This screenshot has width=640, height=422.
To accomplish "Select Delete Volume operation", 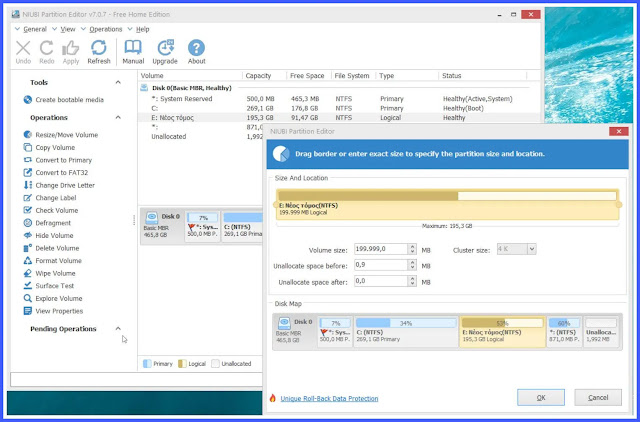I will coord(51,248).
